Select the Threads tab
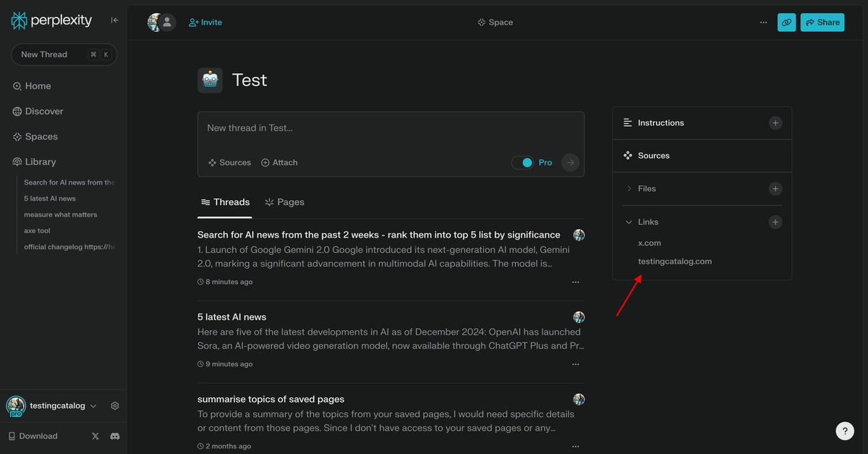Screen dimensions: 868x454 (224, 202)
